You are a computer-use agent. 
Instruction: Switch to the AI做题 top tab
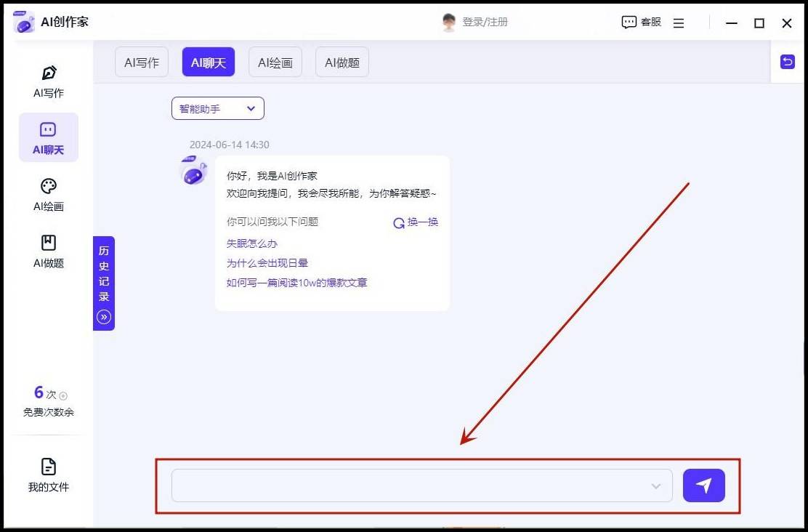pos(342,63)
